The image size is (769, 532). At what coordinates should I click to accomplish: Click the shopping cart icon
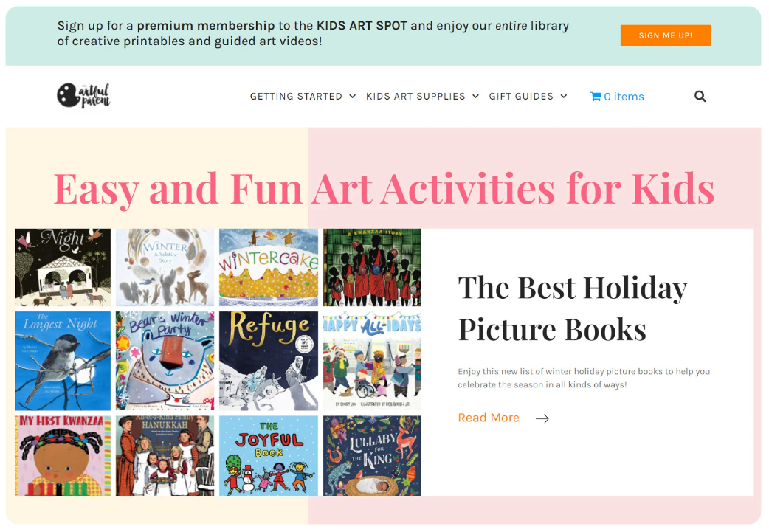click(596, 97)
